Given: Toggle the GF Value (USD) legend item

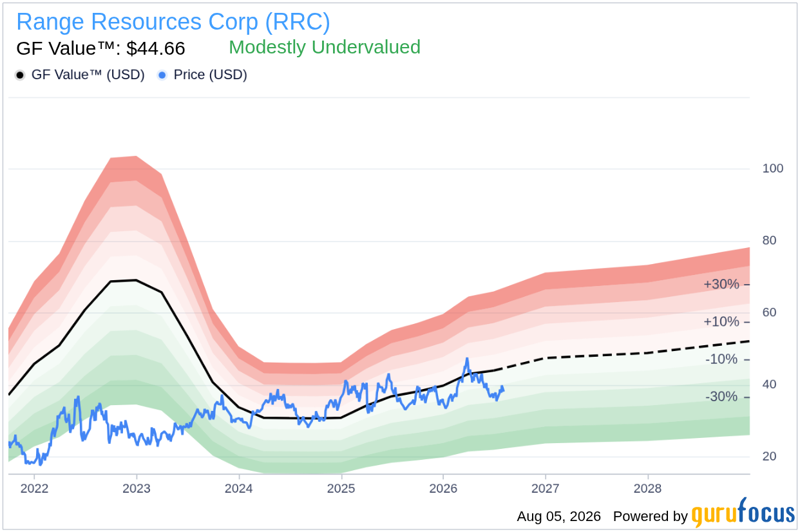Looking at the screenshot, I should click(80, 75).
